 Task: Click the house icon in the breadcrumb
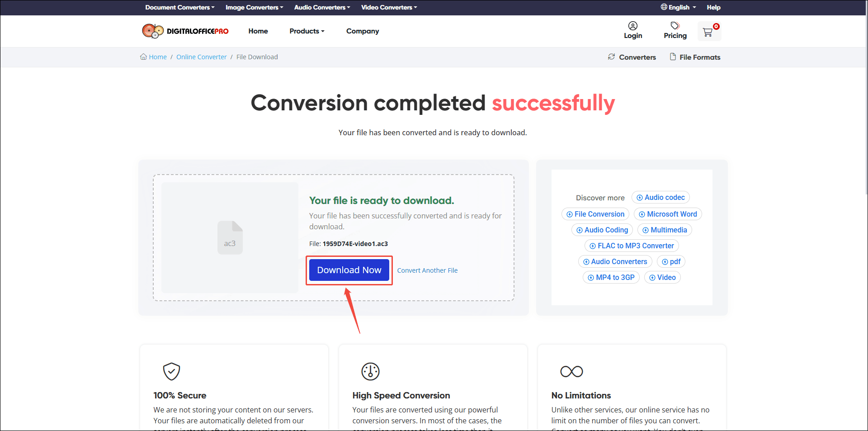143,57
